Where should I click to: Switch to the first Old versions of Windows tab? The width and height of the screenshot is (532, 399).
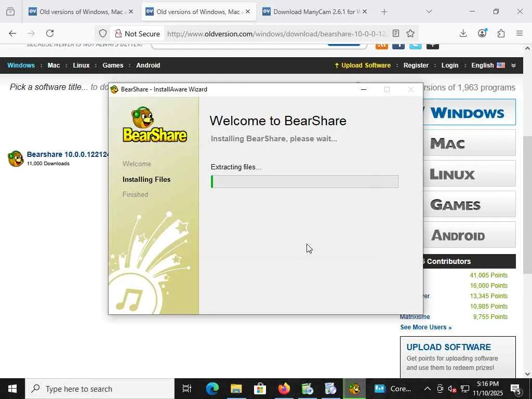[81, 11]
